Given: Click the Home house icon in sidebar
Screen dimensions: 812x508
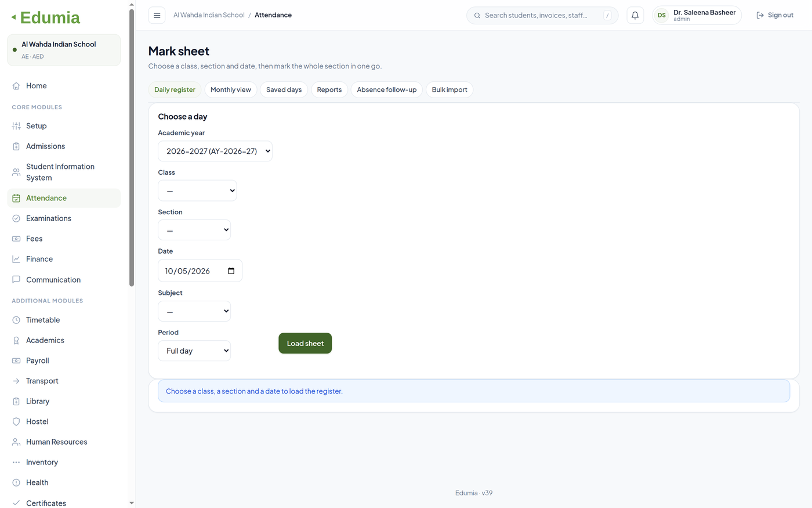Looking at the screenshot, I should click(16, 86).
